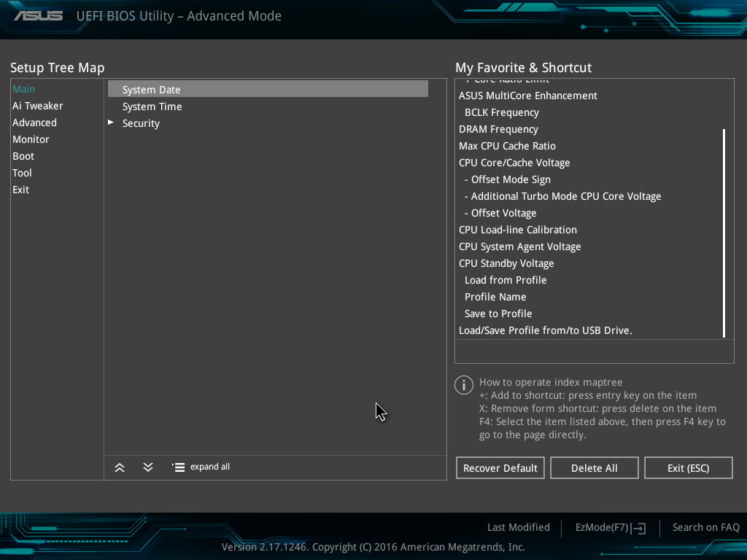Select Load from Profile shortcut
Viewport: 747px width, 560px height.
point(506,280)
